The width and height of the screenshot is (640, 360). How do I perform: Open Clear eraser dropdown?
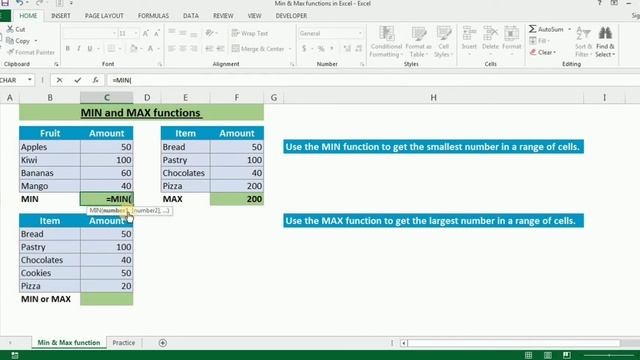(542, 52)
